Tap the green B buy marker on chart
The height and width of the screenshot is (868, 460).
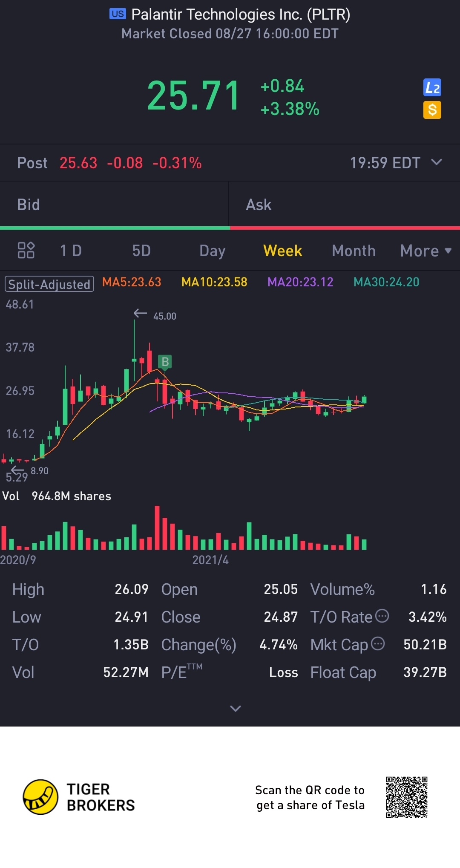pyautogui.click(x=165, y=362)
